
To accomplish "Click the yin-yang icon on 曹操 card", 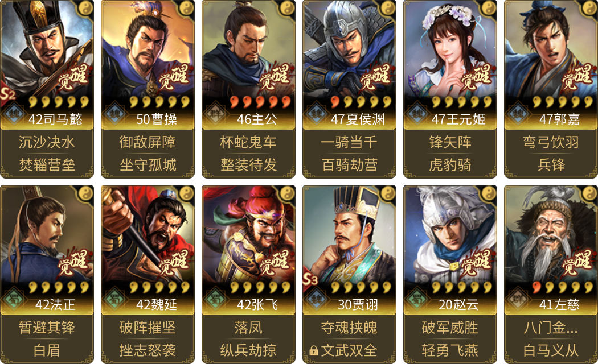I will (186, 7).
